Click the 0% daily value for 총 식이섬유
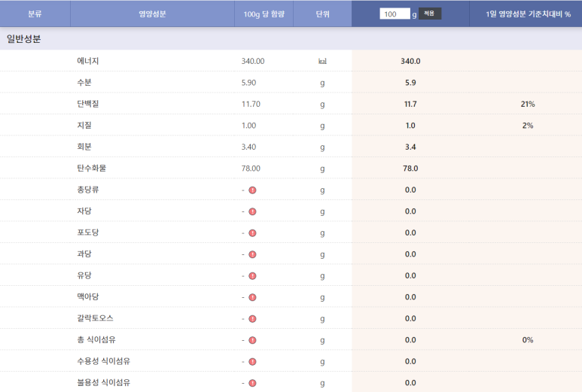This screenshot has height=392, width=582. pos(528,340)
